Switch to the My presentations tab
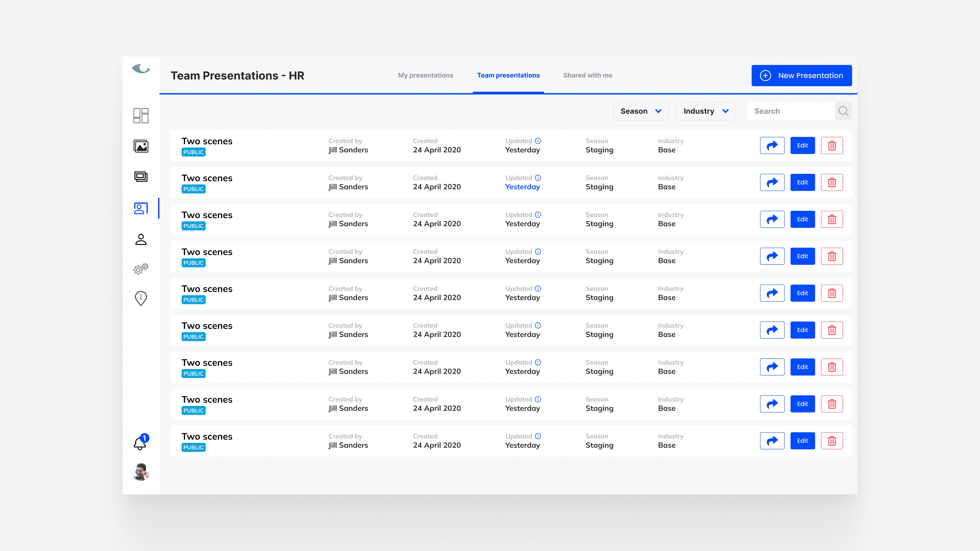Screen dimensions: 980x551 tap(426, 75)
